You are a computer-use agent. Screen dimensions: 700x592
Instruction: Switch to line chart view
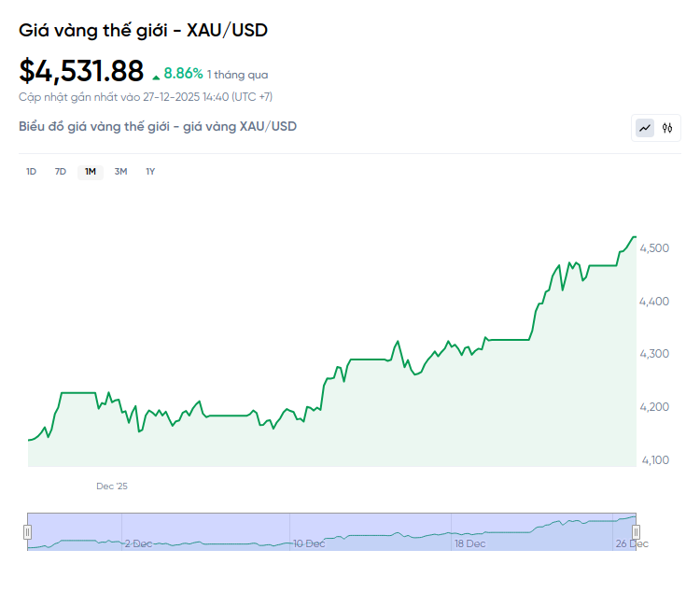pos(645,128)
